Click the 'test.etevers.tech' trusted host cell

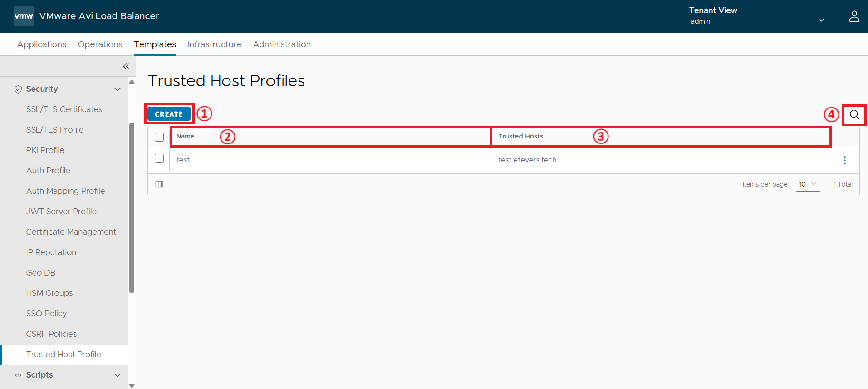pyautogui.click(x=527, y=160)
